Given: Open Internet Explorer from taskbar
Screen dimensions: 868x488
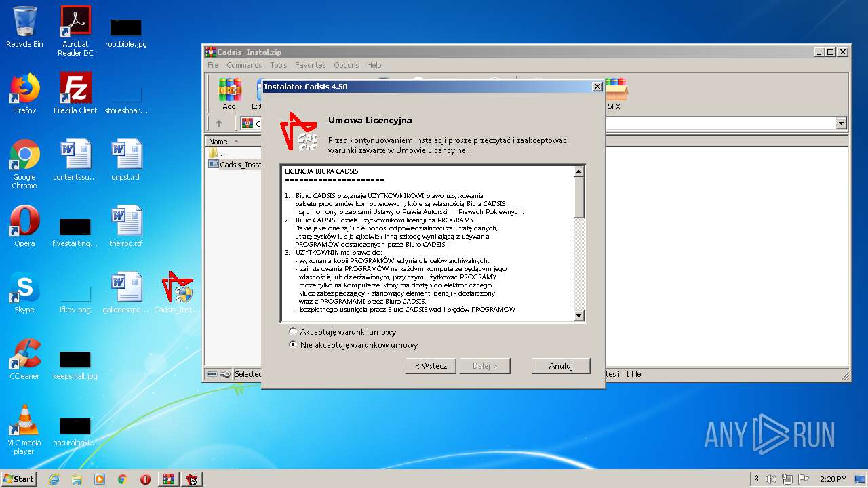Looking at the screenshot, I should coord(54,479).
